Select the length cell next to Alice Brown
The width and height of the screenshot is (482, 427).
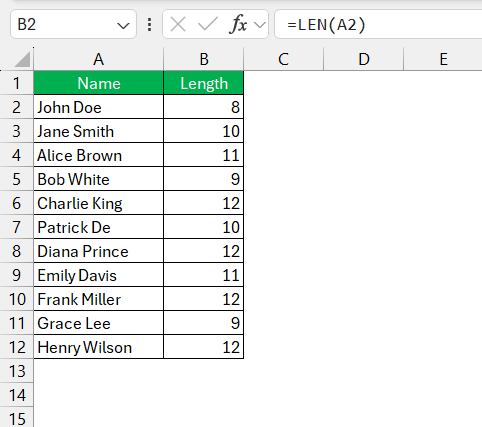click(x=204, y=155)
